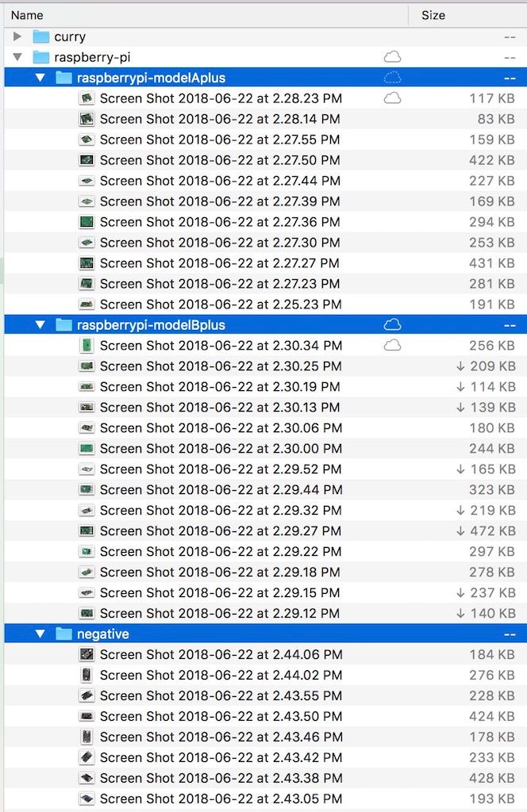
Task: Click the 323 KB size value
Action: (492, 490)
